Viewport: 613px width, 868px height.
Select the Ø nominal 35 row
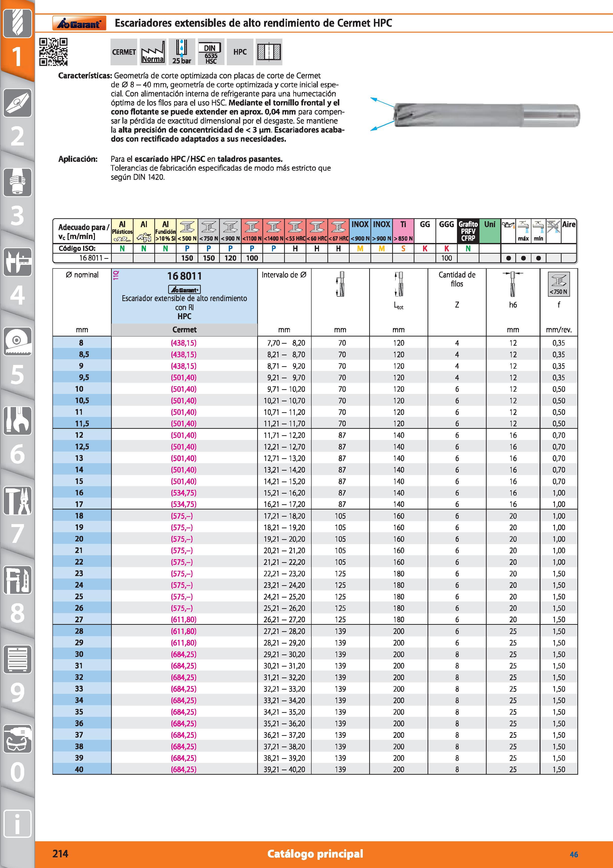point(315,711)
